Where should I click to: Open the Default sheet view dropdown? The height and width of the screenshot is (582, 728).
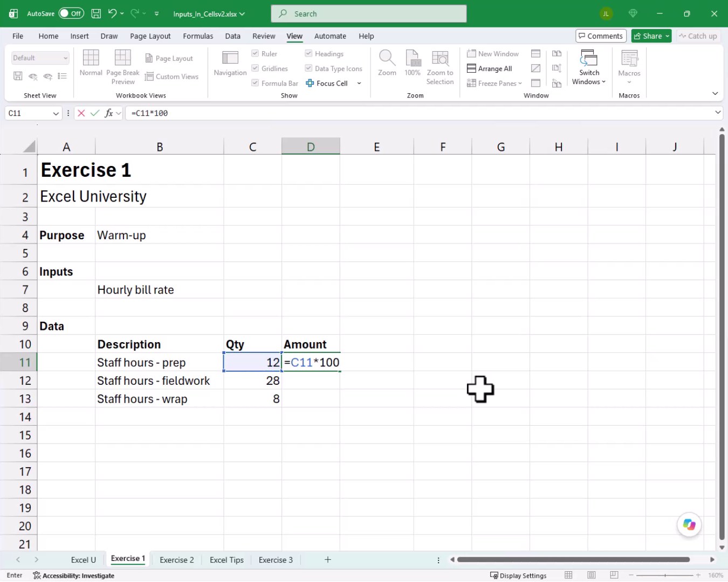[x=40, y=58]
